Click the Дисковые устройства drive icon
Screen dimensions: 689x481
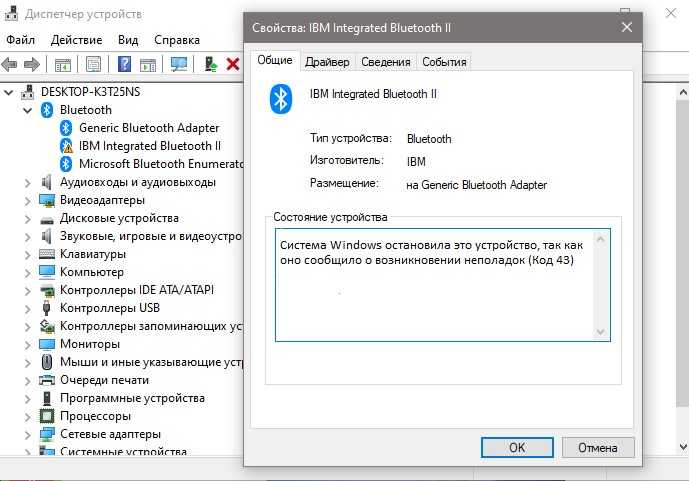pyautogui.click(x=47, y=220)
